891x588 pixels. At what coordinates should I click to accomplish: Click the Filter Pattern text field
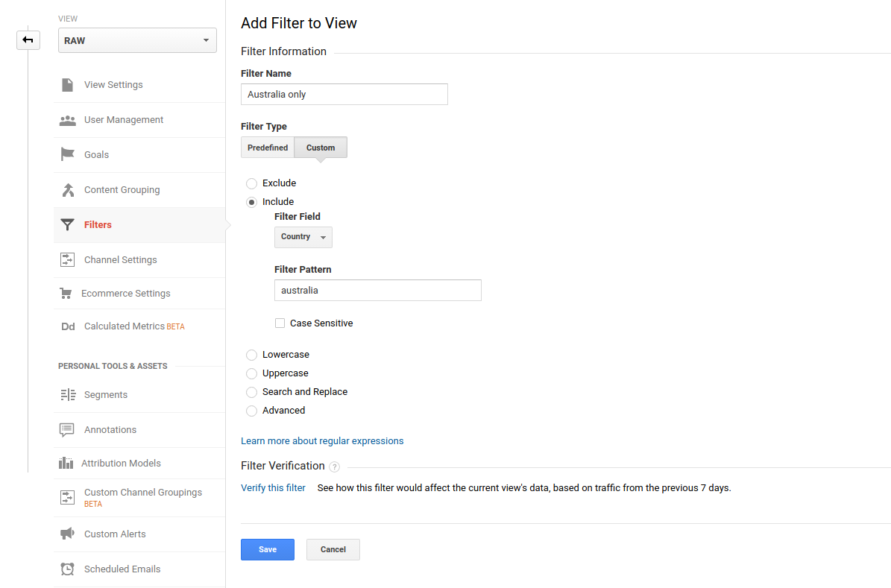[378, 291]
